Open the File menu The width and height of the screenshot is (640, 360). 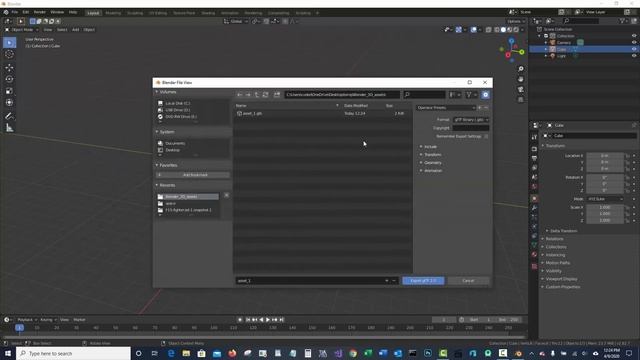click(x=15, y=12)
